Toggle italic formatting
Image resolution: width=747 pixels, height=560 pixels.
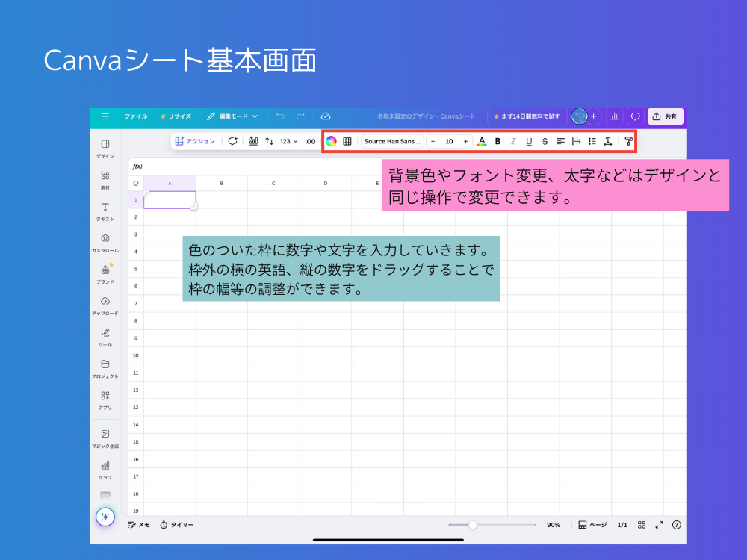[513, 141]
